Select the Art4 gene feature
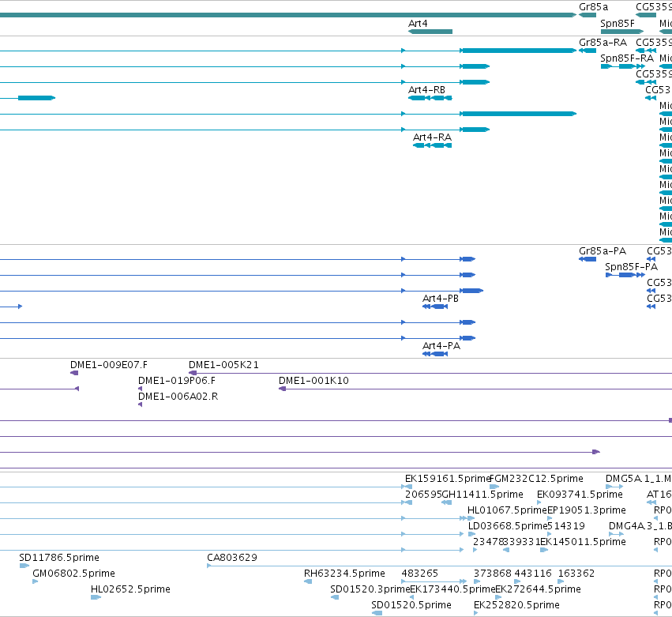 [430, 32]
